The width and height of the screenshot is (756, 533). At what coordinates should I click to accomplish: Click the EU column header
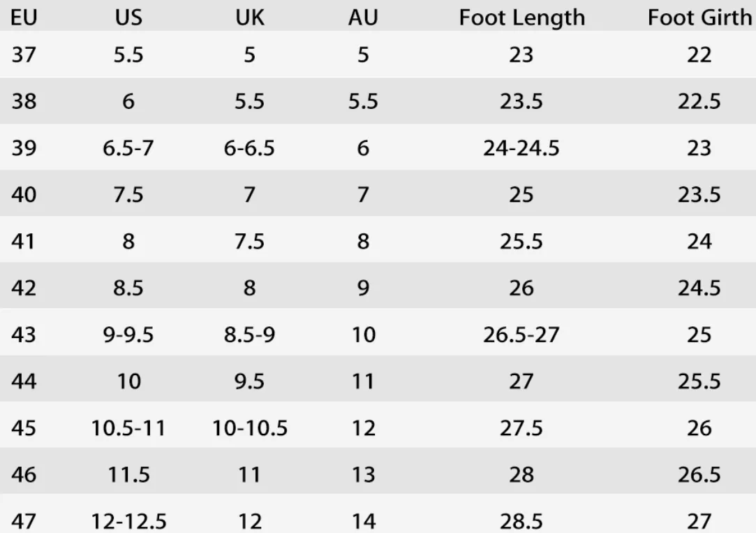point(24,17)
